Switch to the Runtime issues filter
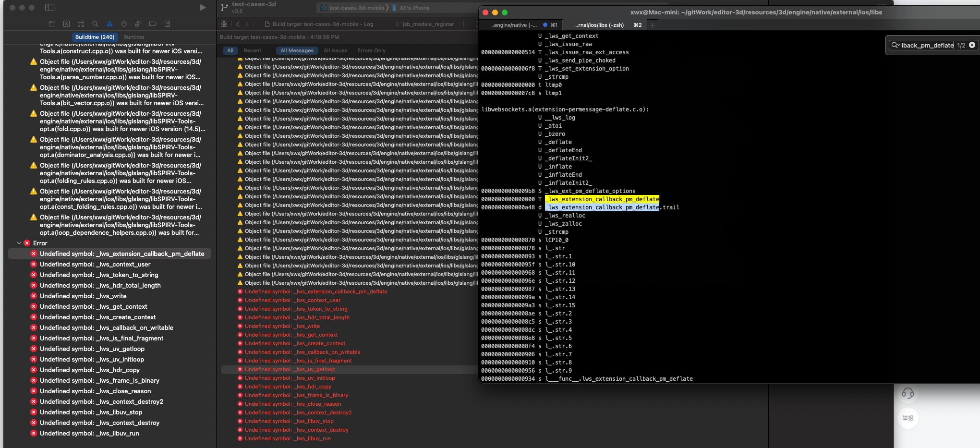The height and width of the screenshot is (448, 980). (133, 37)
